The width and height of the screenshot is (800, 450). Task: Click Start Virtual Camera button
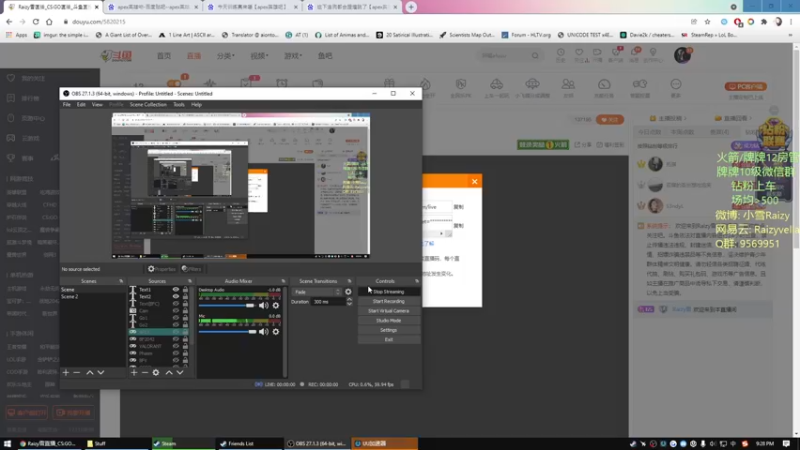pyautogui.click(x=389, y=311)
